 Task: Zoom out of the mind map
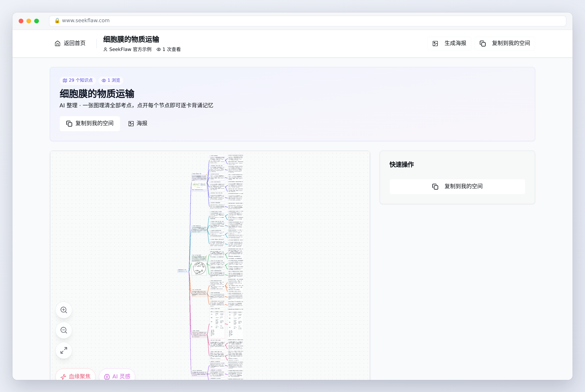(x=64, y=330)
